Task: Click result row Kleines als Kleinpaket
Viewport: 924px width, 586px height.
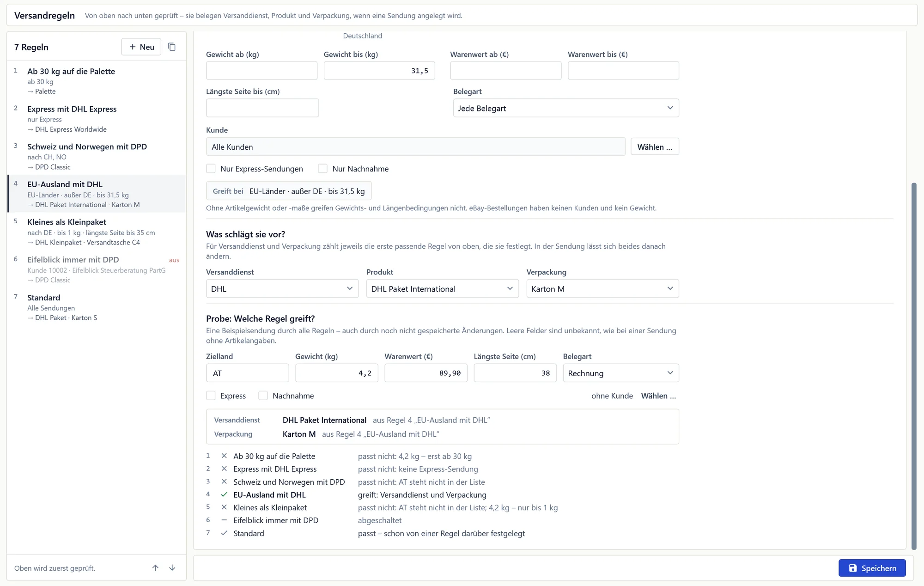Action: click(x=442, y=507)
